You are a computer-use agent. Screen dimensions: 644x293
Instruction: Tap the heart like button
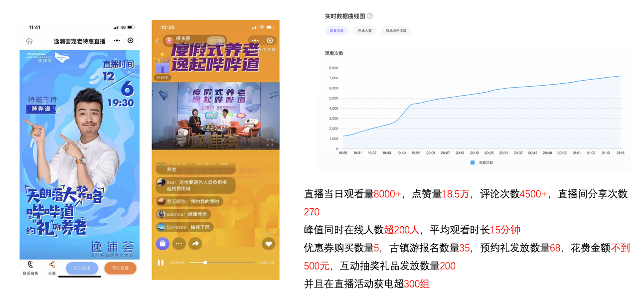pyautogui.click(x=268, y=244)
